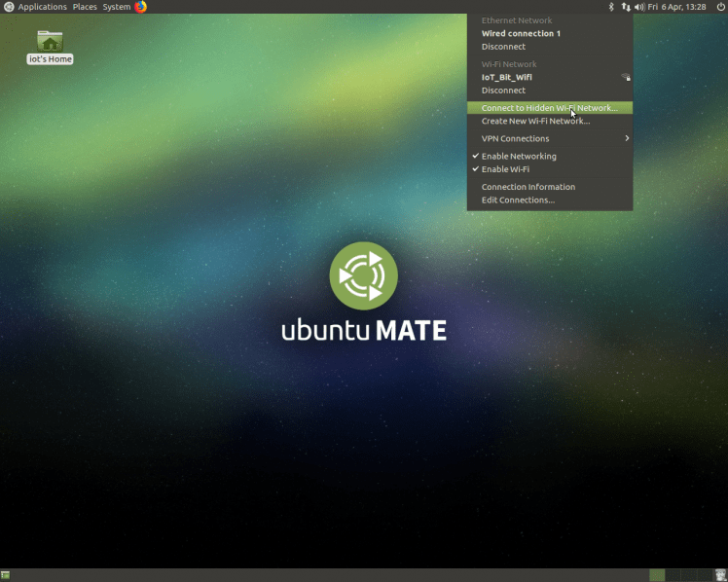Click the Ubuntu MATE logo beside Applications
This screenshot has width=728, height=582.
point(9,7)
